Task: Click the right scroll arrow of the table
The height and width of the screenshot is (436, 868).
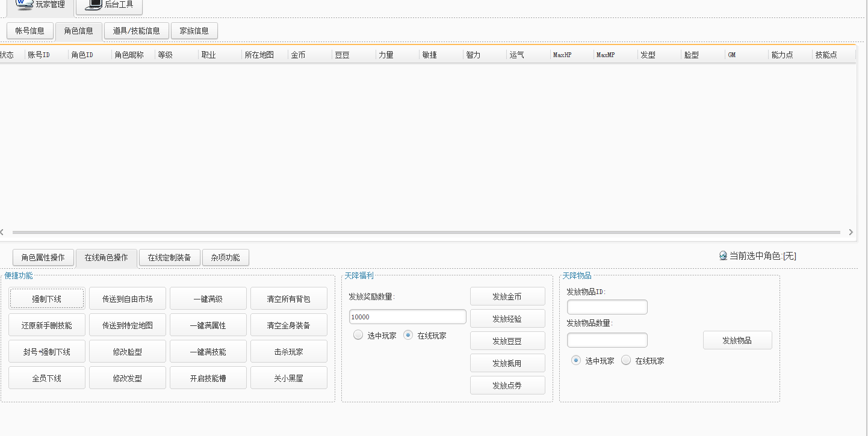Action: (851, 232)
